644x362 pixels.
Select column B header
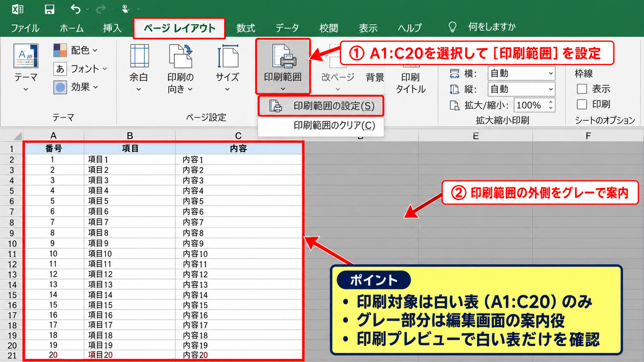pos(130,136)
